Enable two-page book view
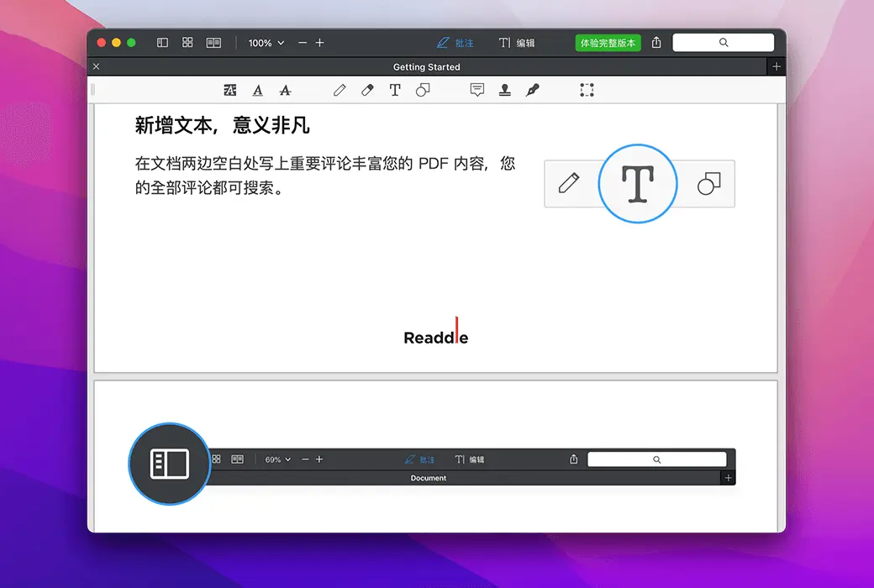This screenshot has width=874, height=588. tap(213, 42)
